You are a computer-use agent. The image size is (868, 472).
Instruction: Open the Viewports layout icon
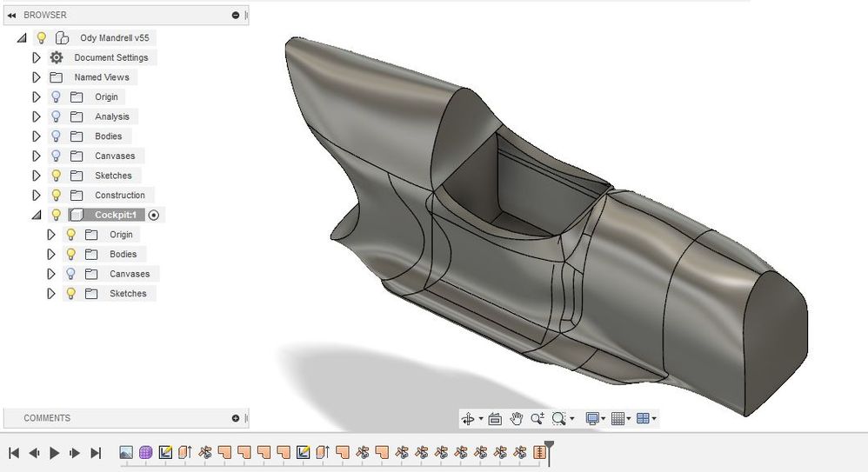pos(643,419)
